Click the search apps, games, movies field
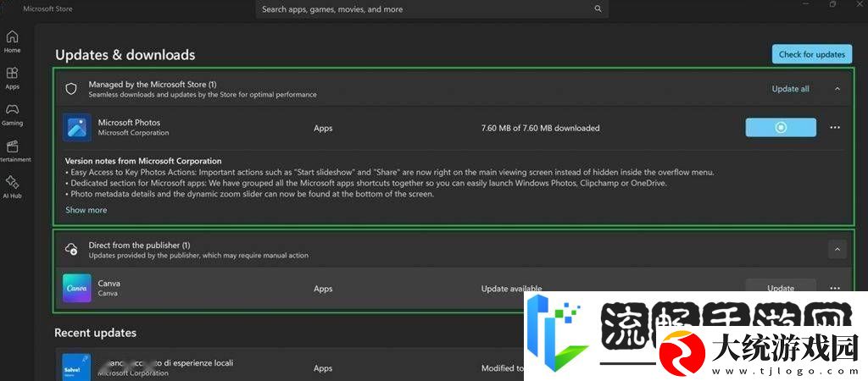The height and width of the screenshot is (381, 868). tap(431, 8)
